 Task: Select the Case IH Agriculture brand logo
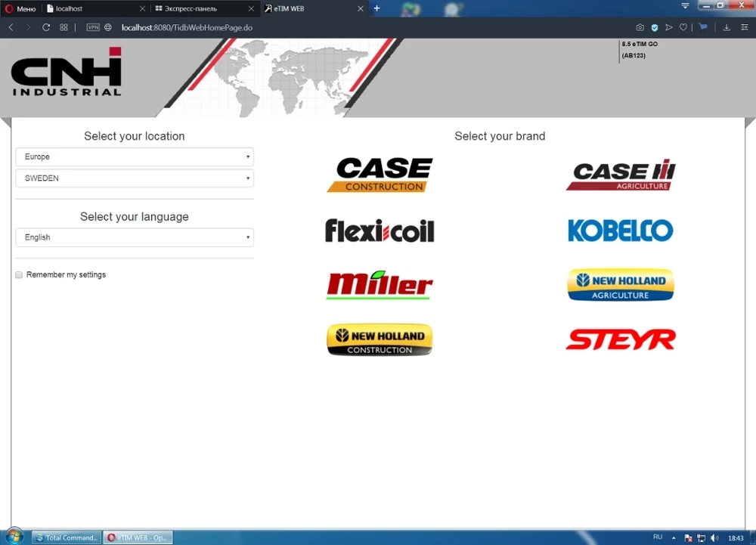620,174
